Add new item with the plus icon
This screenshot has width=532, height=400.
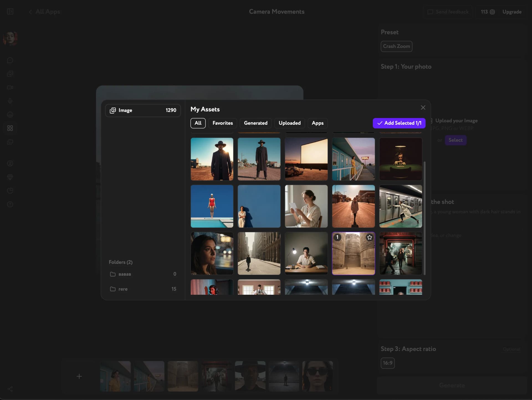tap(79, 376)
